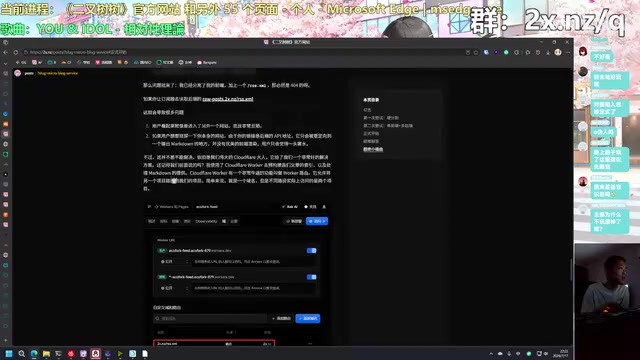
Task: Open the green-icon bookmark next to 国内云
Action: tap(165, 62)
